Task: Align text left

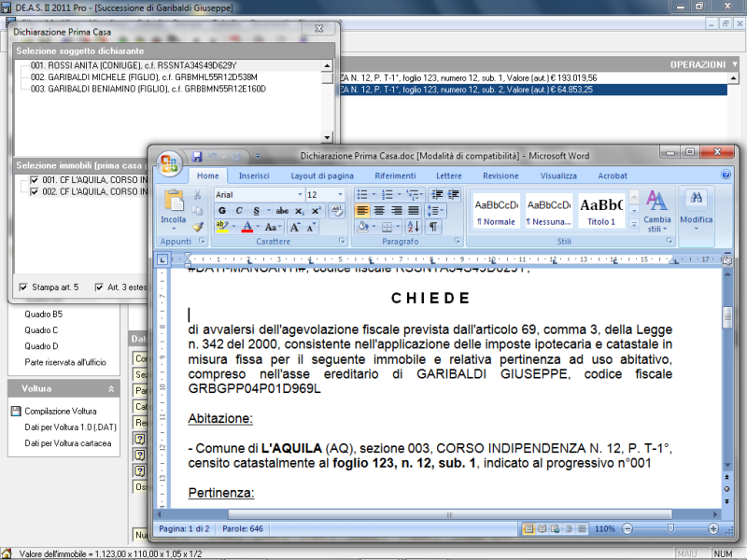Action: click(x=362, y=211)
